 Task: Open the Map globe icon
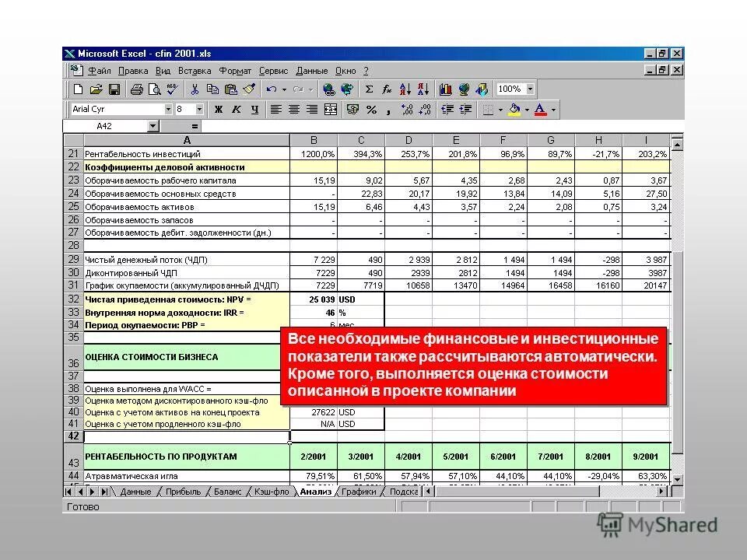coord(464,89)
